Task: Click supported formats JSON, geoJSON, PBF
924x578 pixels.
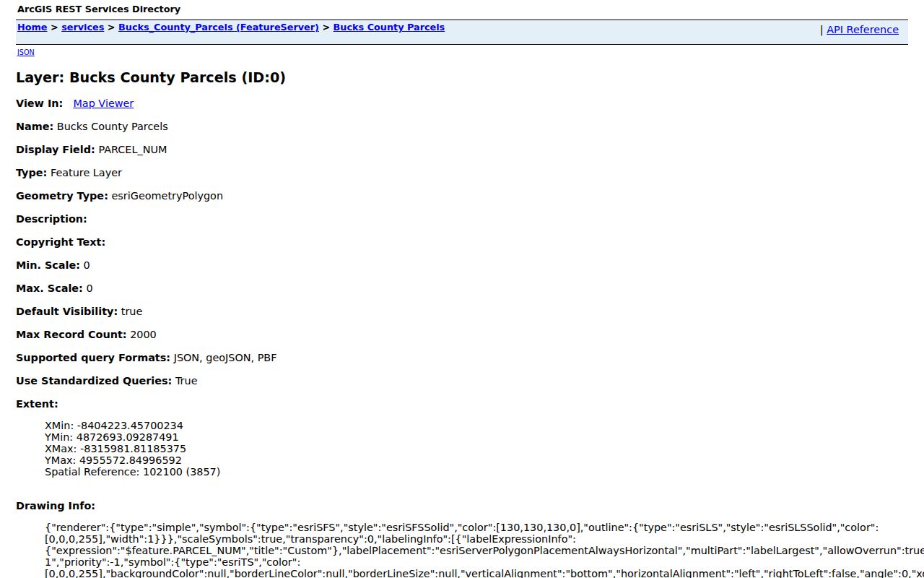Action: click(225, 358)
